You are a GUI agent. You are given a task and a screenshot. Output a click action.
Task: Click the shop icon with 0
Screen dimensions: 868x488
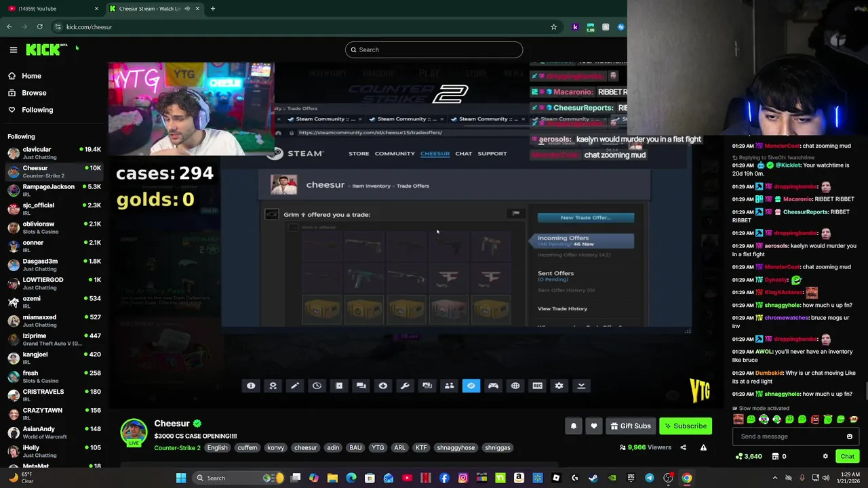click(x=779, y=456)
